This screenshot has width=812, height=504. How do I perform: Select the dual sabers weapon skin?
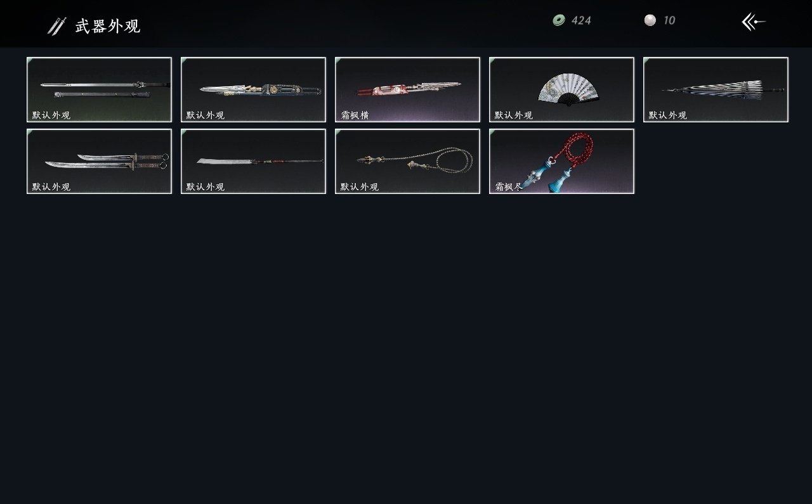click(99, 161)
